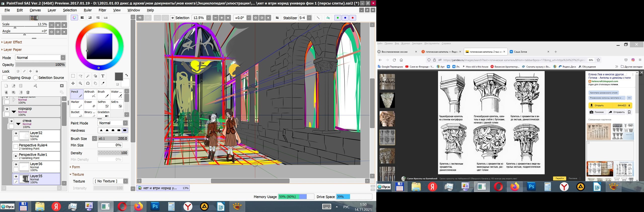This screenshot has height=212, width=644.
Task: Click inside the color picker square
Action: (100, 46)
